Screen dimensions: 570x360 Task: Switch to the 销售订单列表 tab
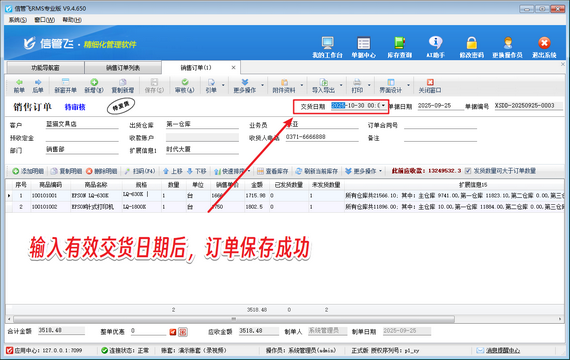pyautogui.click(x=123, y=68)
